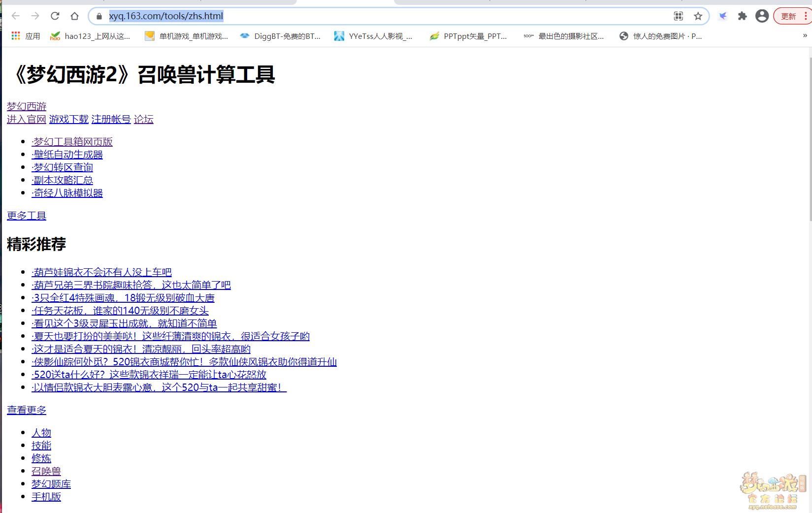The height and width of the screenshot is (513, 812).
Task: Open 葫芦兄弟三界书院趣味抢答 article
Action: click(x=131, y=285)
